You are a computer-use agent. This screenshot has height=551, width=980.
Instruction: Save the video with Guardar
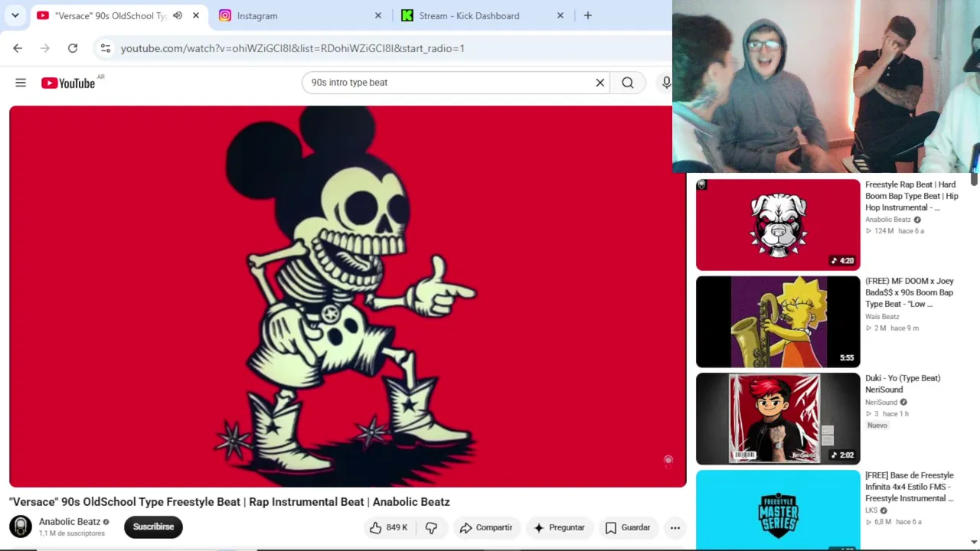[628, 527]
